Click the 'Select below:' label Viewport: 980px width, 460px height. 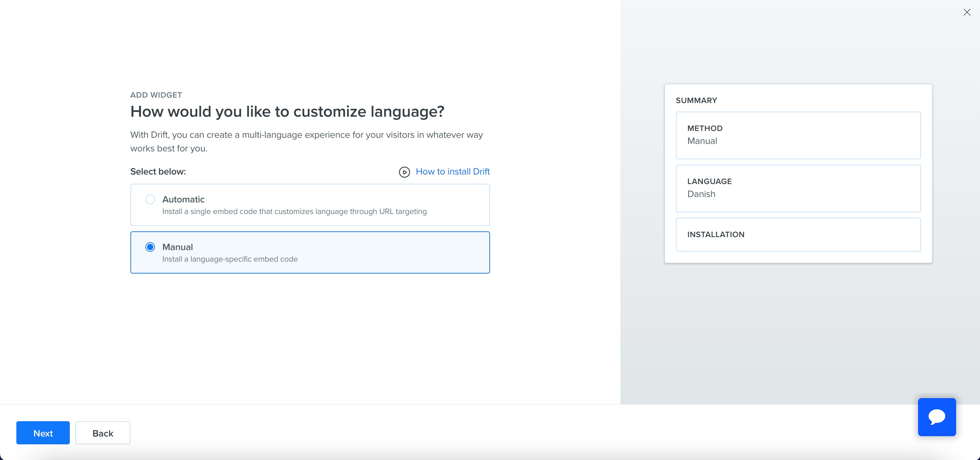[x=158, y=171]
